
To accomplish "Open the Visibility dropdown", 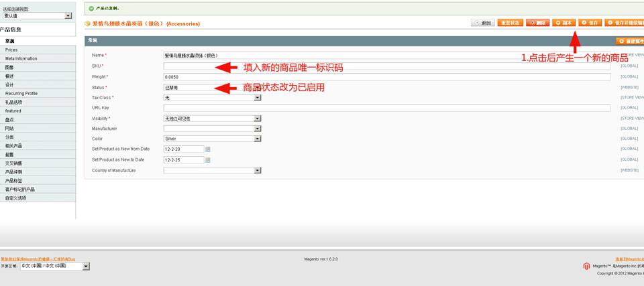I will pos(212,119).
